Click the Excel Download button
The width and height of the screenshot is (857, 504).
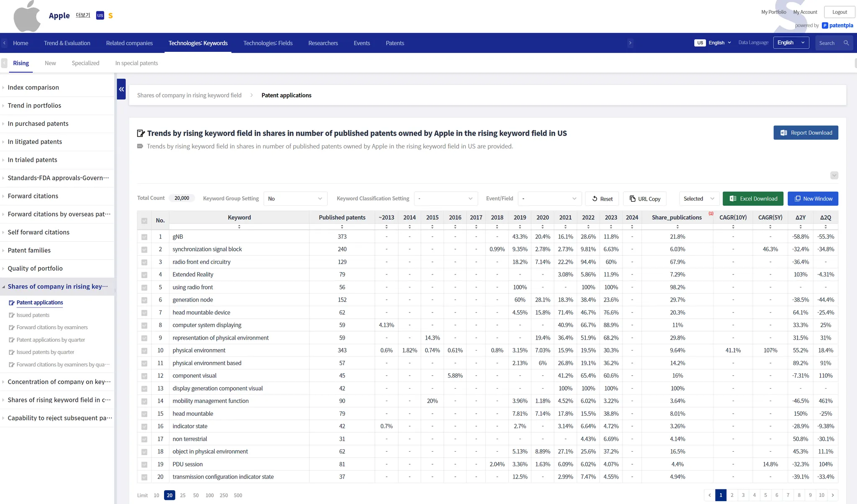point(753,199)
